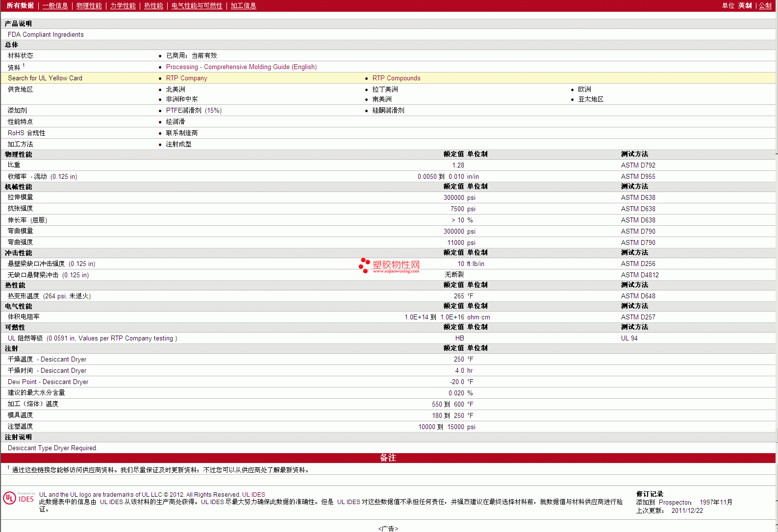Open the RTP Compounds link

coord(396,78)
